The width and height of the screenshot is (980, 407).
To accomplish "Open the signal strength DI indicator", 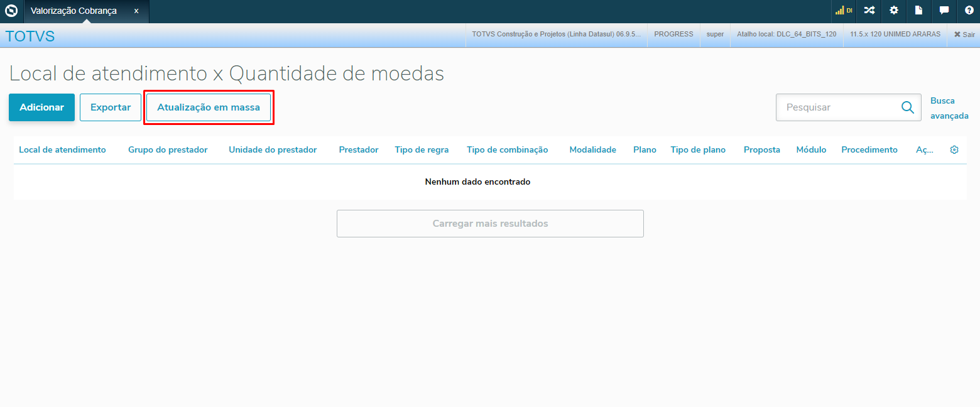I will [x=843, y=11].
